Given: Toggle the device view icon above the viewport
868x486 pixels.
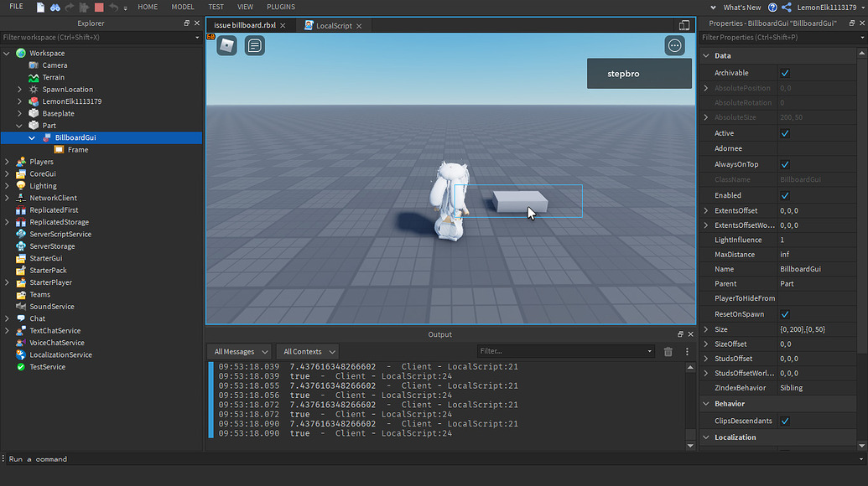Looking at the screenshot, I should pos(684,25).
